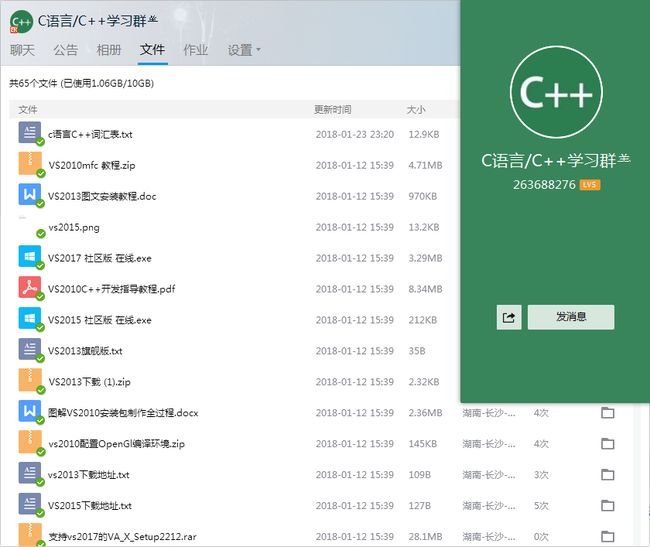Click the share icon button in profile card
This screenshot has height=547, width=650.
click(509, 317)
